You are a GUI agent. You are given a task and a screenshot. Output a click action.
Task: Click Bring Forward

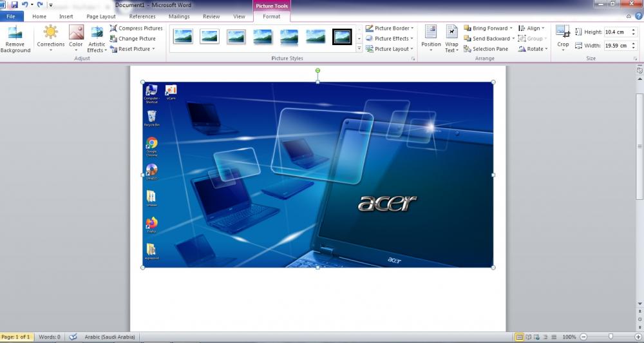coord(486,28)
